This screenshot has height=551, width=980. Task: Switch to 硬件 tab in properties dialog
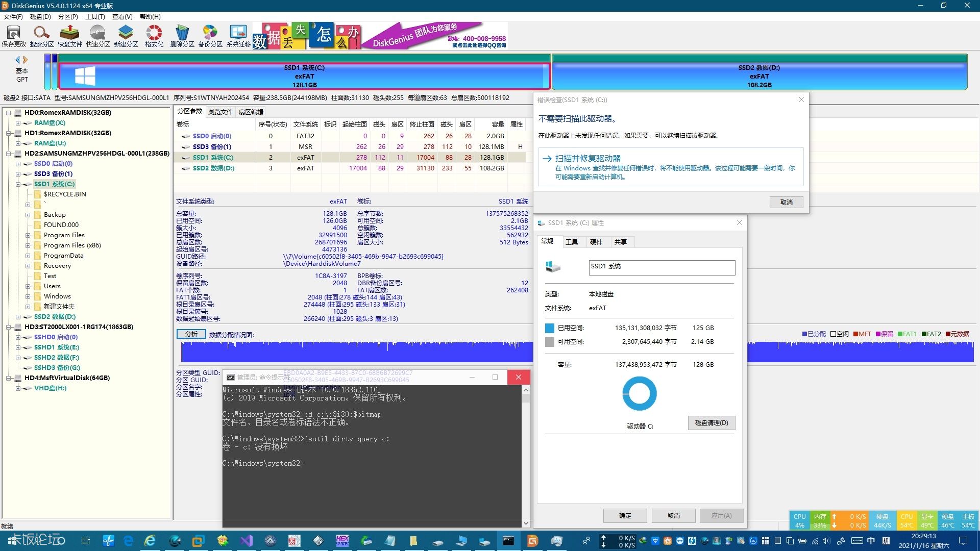[596, 242]
